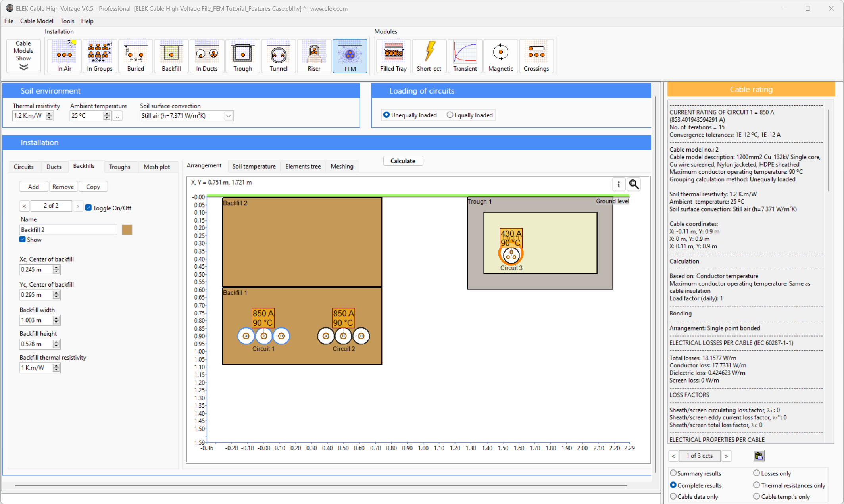This screenshot has height=504, width=844.
Task: Click the copy results clipboard icon
Action: 759,456
